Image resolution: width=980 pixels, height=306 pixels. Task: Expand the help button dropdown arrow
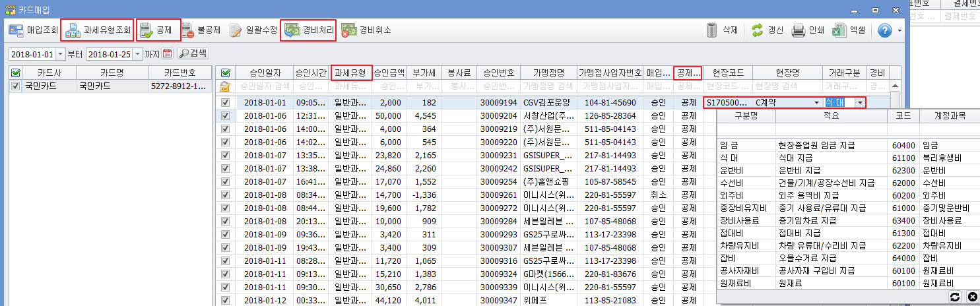coord(899,31)
